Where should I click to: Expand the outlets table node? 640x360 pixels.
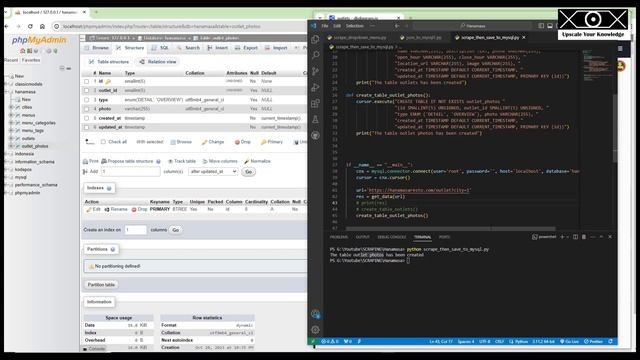[x=11, y=138]
